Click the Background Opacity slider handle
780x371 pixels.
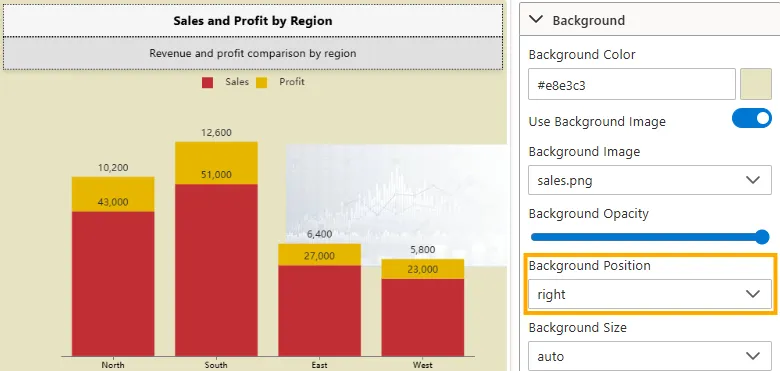[762, 237]
